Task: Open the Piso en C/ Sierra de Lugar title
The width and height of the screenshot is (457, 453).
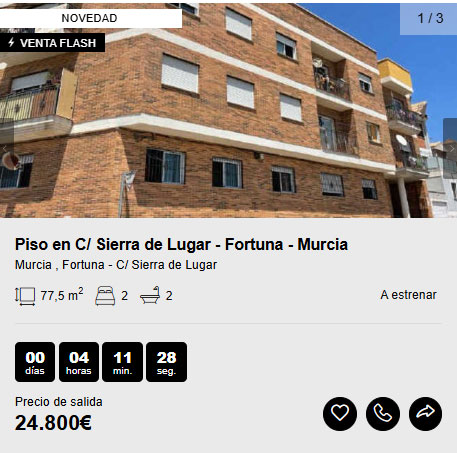Action: 181,244
